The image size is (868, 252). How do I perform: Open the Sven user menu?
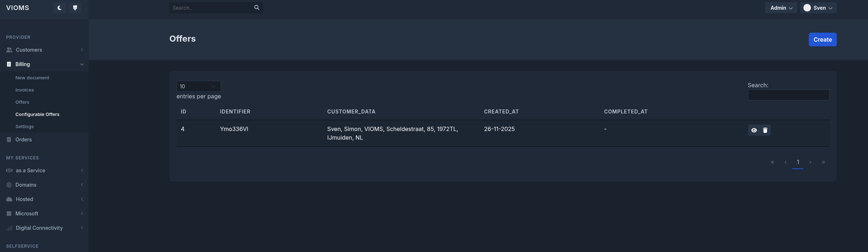(x=818, y=8)
